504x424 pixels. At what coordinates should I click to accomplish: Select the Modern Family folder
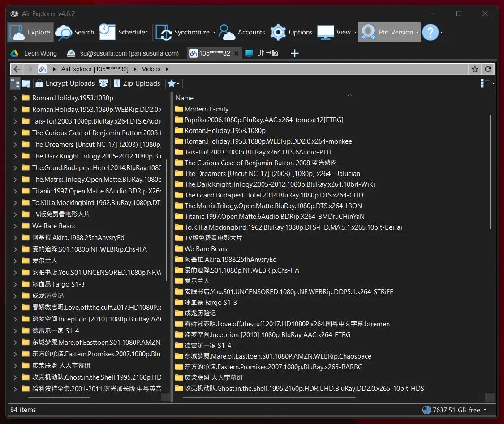[x=207, y=109]
